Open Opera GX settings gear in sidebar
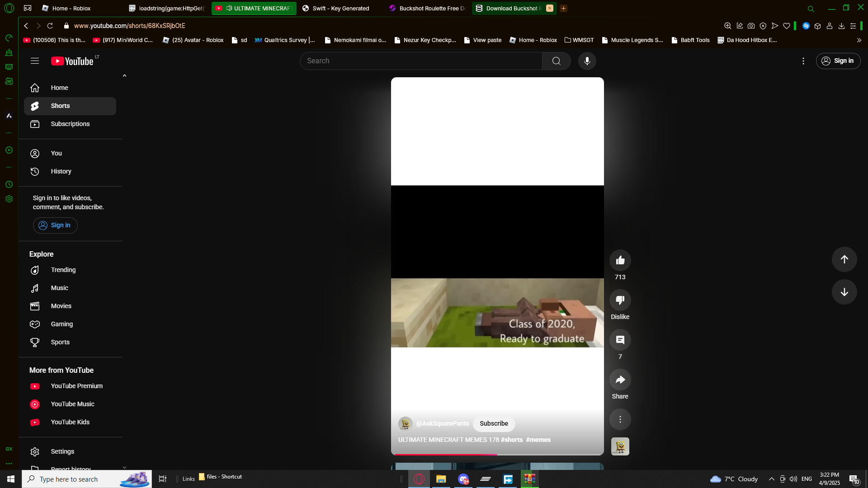This screenshot has height=488, width=868. click(x=9, y=199)
